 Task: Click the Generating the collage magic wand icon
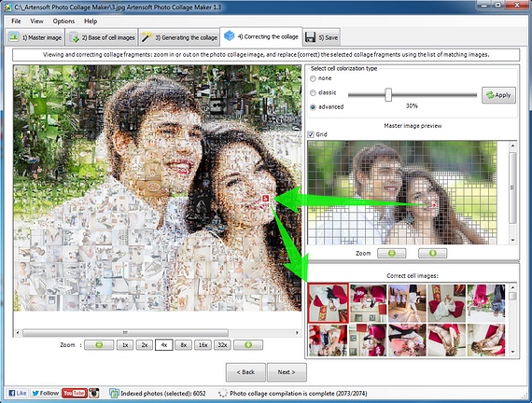pos(147,36)
